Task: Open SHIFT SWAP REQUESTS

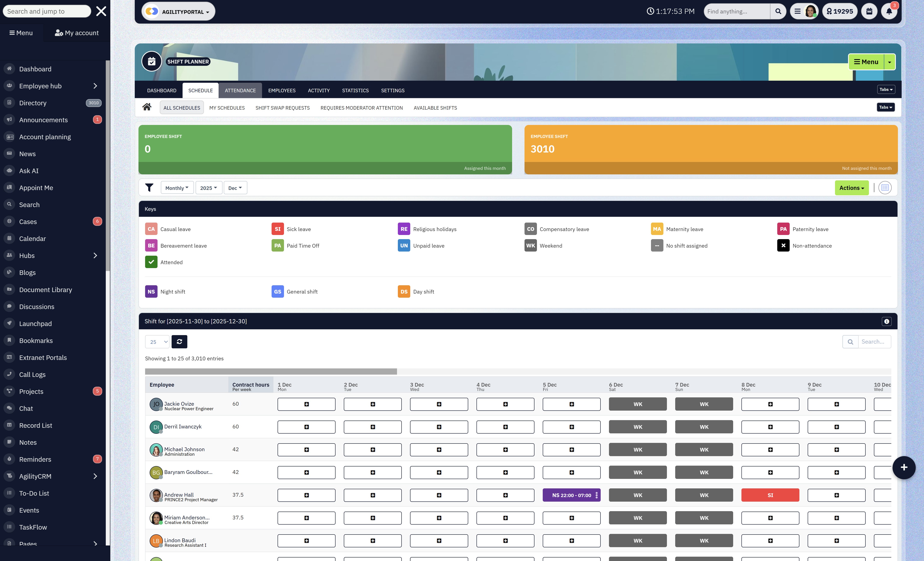Action: pos(282,108)
